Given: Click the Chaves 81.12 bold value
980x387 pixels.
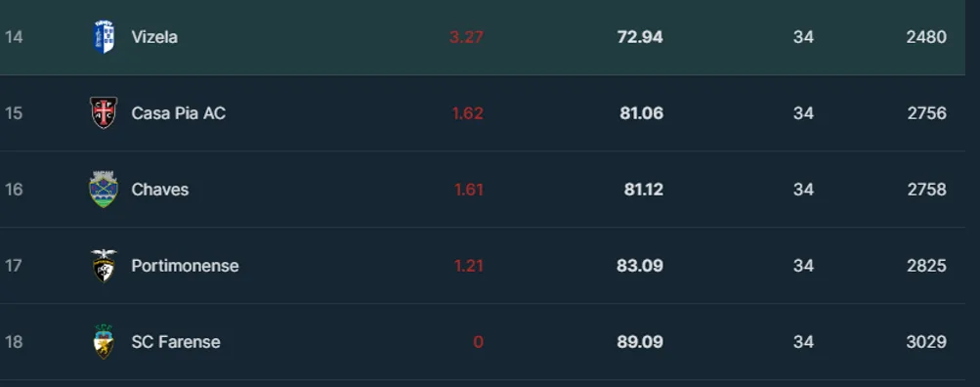Looking at the screenshot, I should tap(644, 190).
